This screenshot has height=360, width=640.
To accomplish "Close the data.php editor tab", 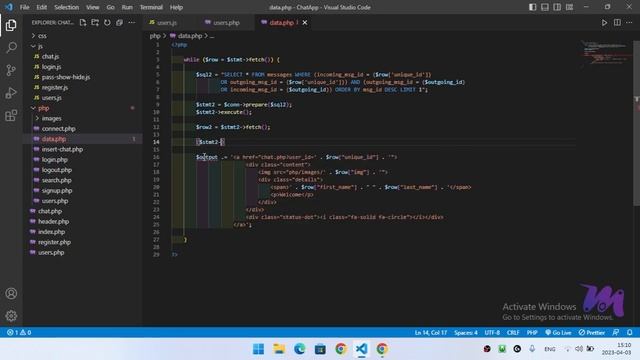I will click(x=304, y=22).
